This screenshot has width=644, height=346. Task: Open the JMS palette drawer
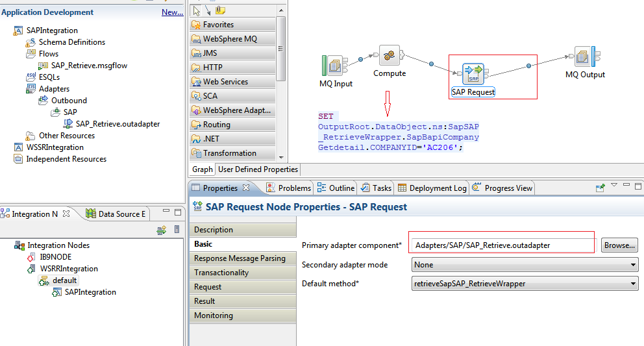coord(232,53)
